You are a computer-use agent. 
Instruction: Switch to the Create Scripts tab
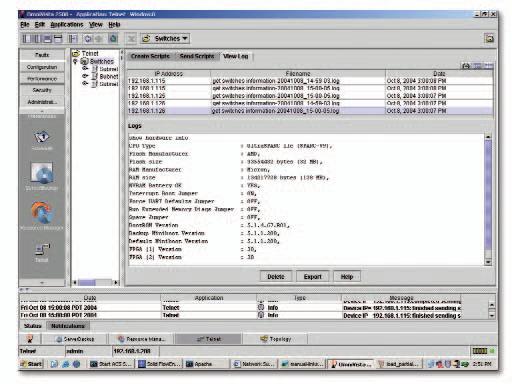150,56
